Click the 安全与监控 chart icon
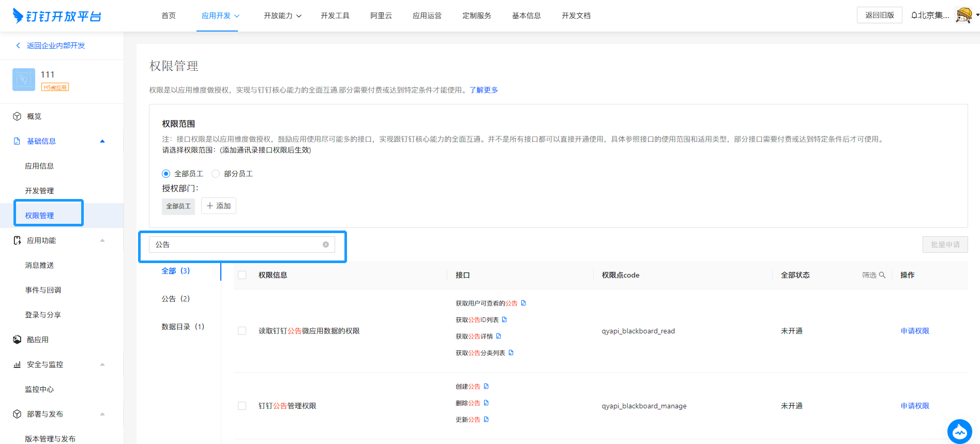 click(x=17, y=364)
